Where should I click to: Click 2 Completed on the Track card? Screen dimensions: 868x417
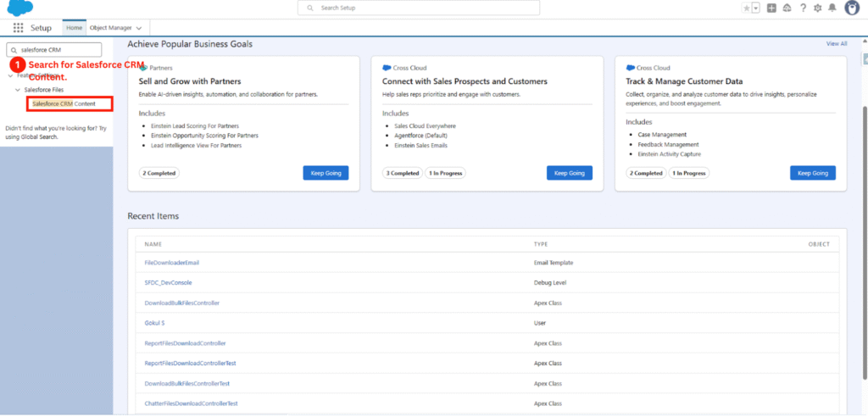click(x=646, y=174)
